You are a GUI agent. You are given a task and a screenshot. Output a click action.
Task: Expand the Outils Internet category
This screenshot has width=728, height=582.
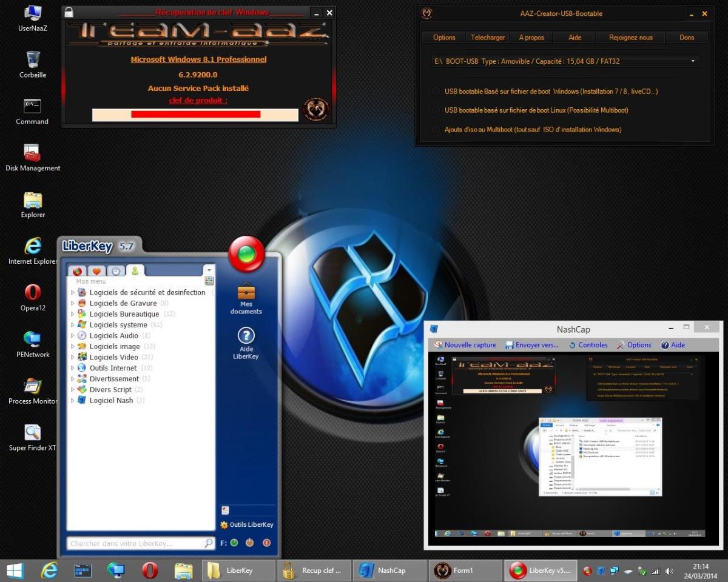[x=73, y=368]
